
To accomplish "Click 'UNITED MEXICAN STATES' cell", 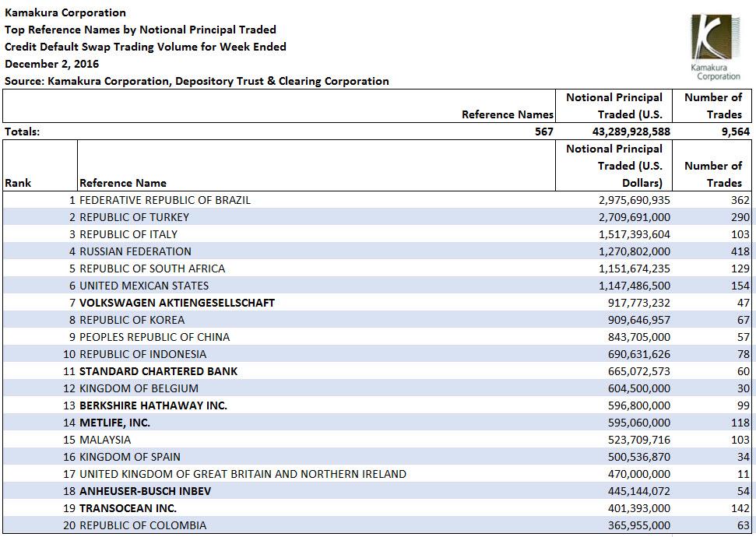I will (x=144, y=286).
